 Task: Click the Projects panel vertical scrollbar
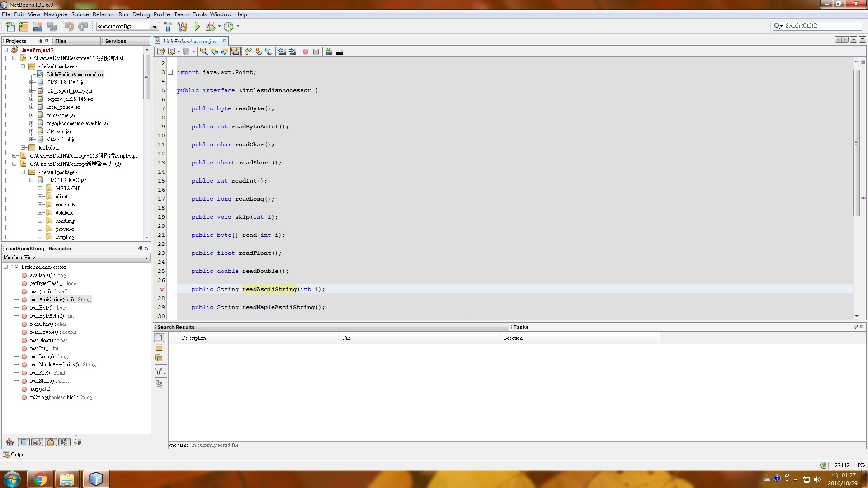[146, 76]
